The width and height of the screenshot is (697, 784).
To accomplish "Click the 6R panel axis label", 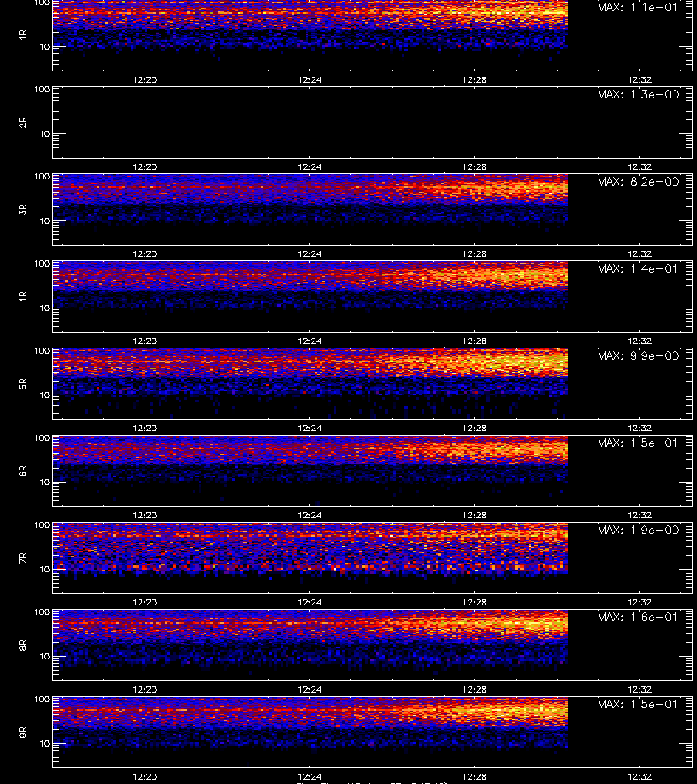I will (x=23, y=471).
